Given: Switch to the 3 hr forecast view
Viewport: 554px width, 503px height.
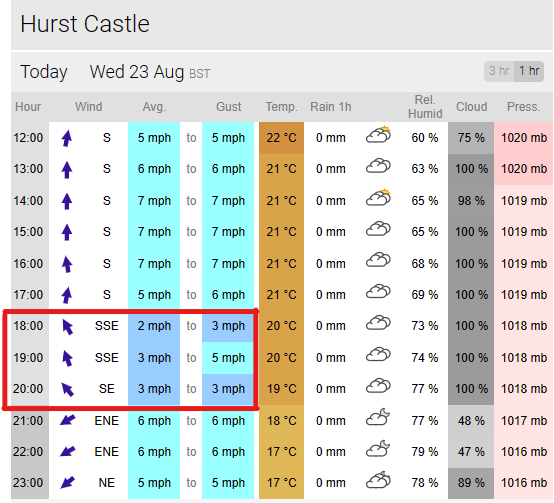Looking at the screenshot, I should point(499,71).
